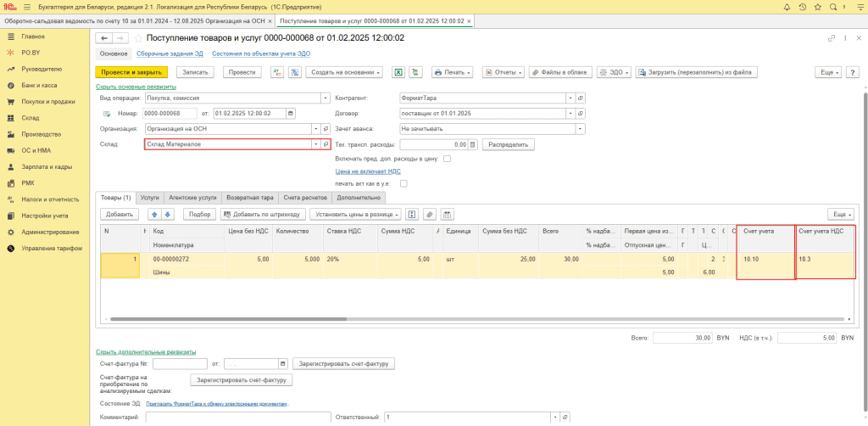Open Банк и касса section in sidebar
This screenshot has width=868, height=426.
point(39,86)
